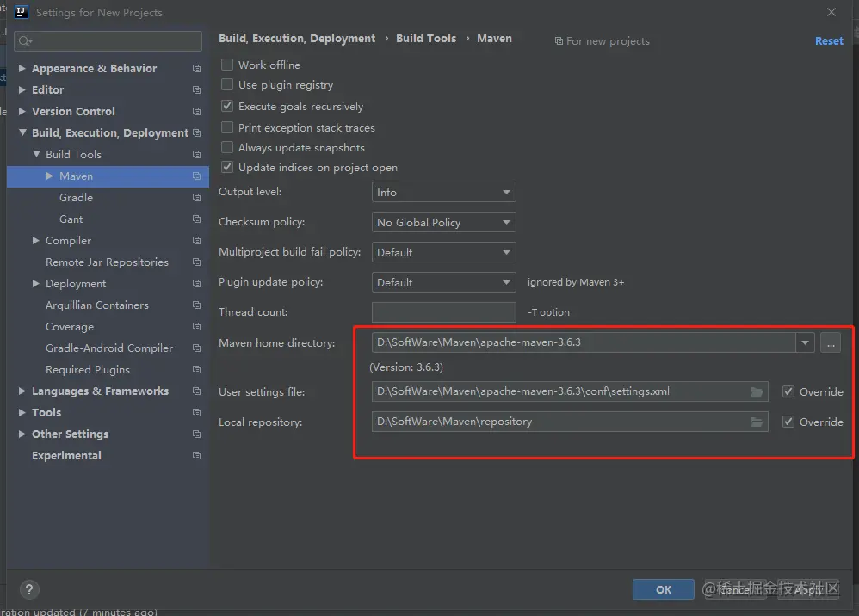Open the Checksum policy dropdown
Screen dimensions: 859x616
point(444,222)
